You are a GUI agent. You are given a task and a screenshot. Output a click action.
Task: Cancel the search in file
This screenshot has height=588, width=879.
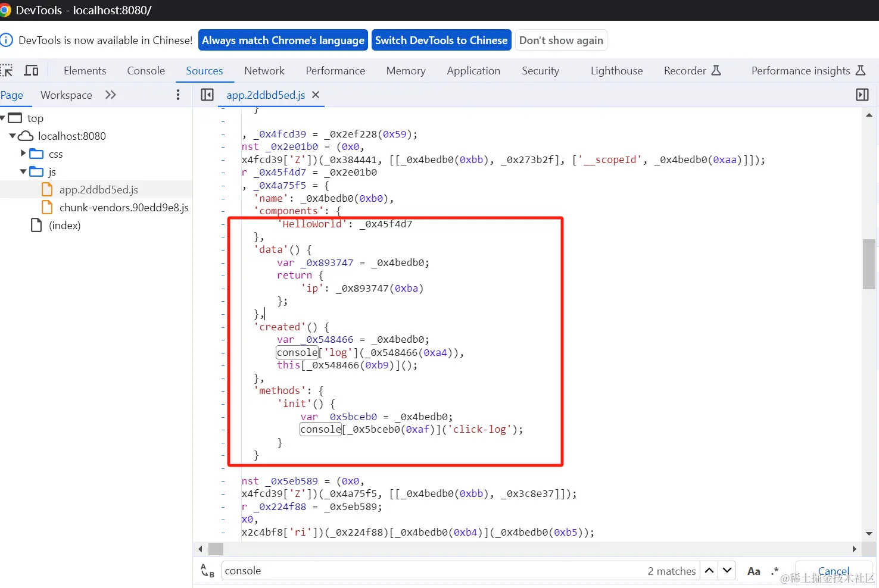coord(834,571)
